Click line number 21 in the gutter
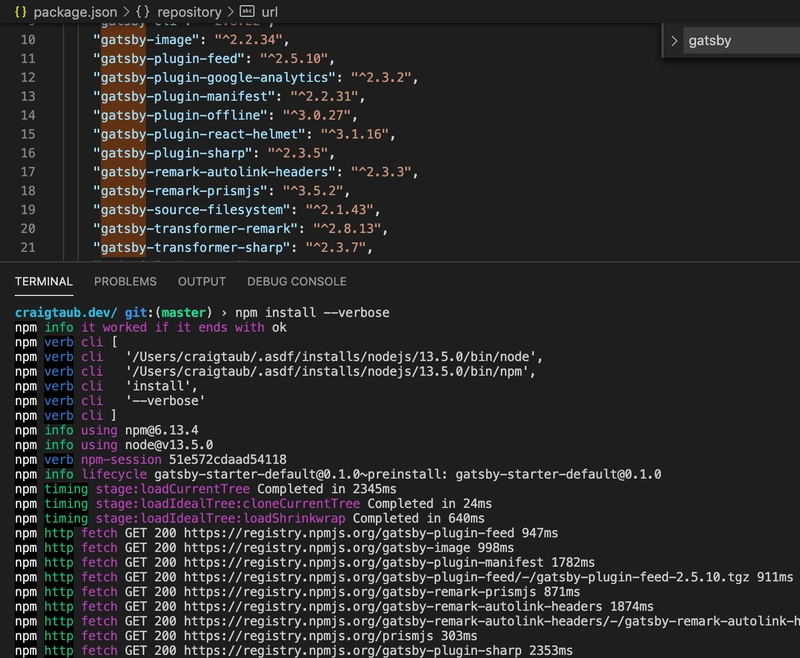Image resolution: width=800 pixels, height=658 pixels. click(27, 248)
